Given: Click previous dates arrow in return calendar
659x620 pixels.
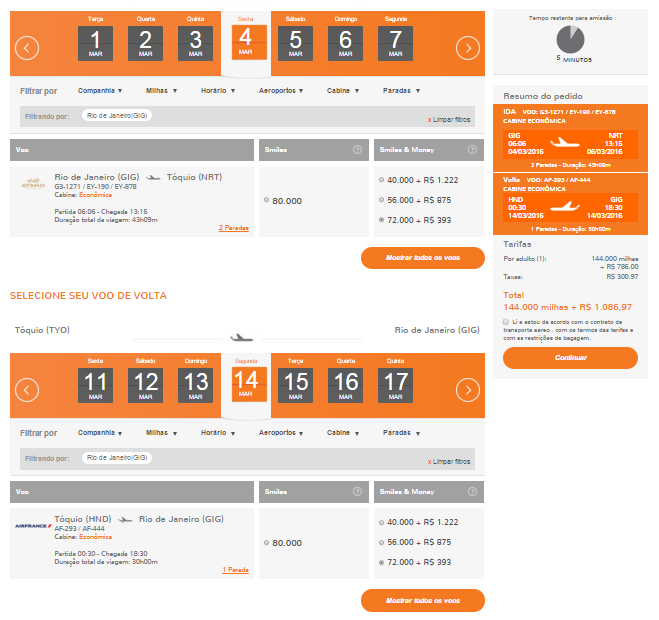Looking at the screenshot, I should 28,390.
